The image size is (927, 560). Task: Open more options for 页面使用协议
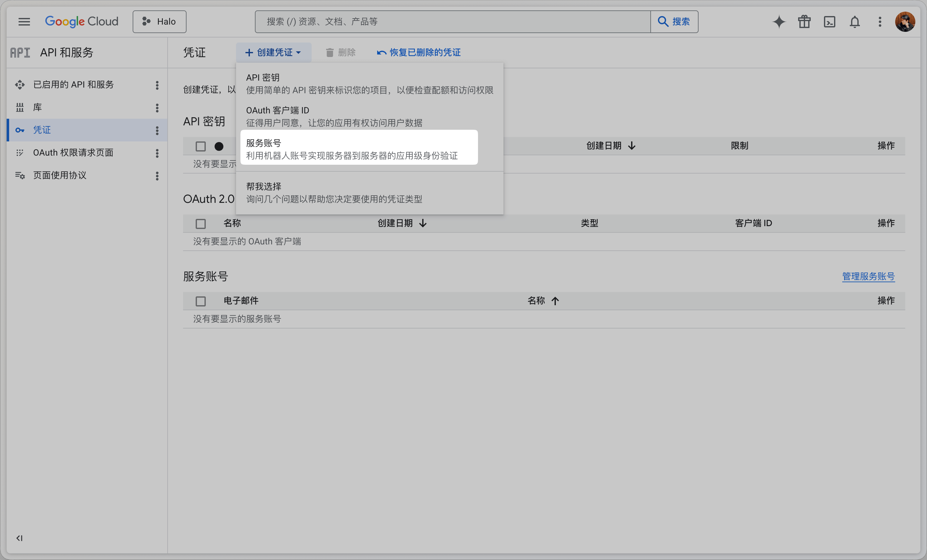point(157,176)
